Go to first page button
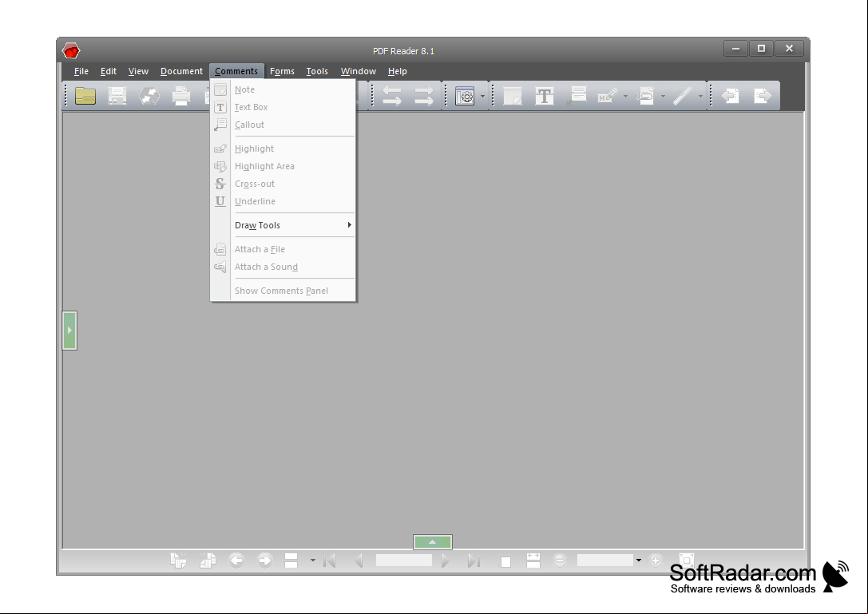The image size is (868, 614). click(329, 561)
